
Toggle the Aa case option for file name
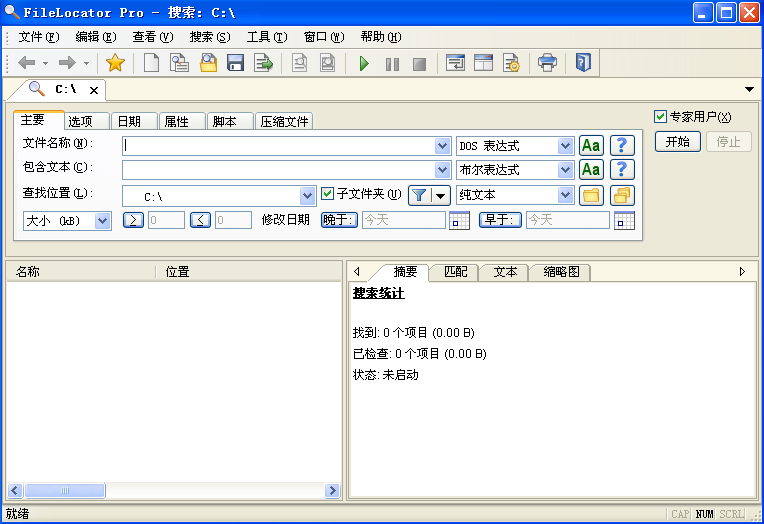(591, 146)
